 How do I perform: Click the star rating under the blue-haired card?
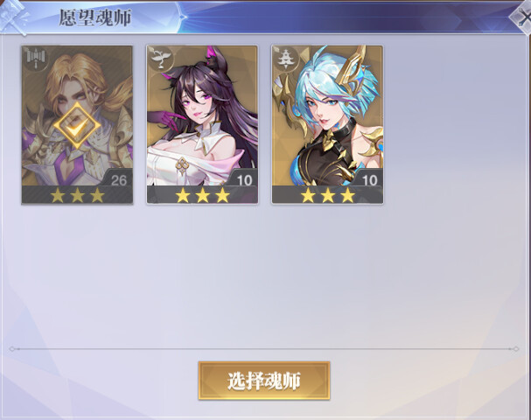point(328,195)
